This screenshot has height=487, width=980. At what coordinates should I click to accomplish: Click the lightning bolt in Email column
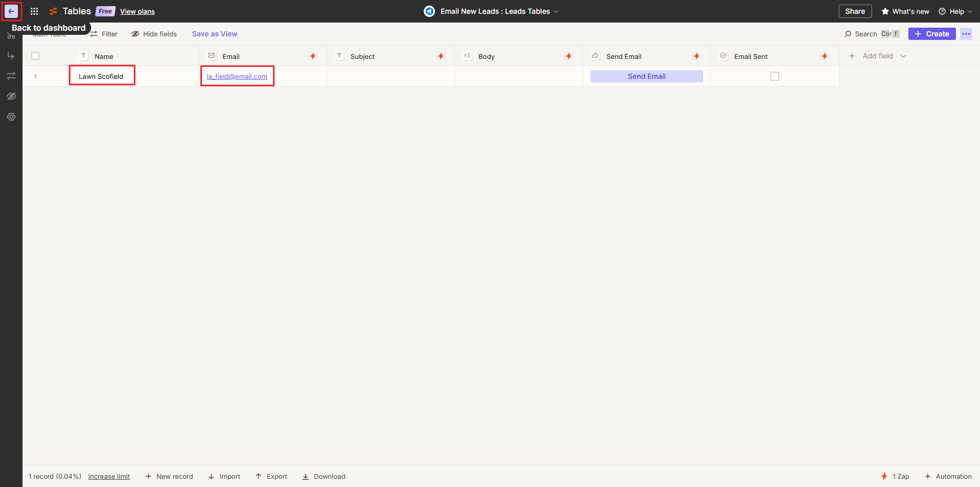point(313,56)
